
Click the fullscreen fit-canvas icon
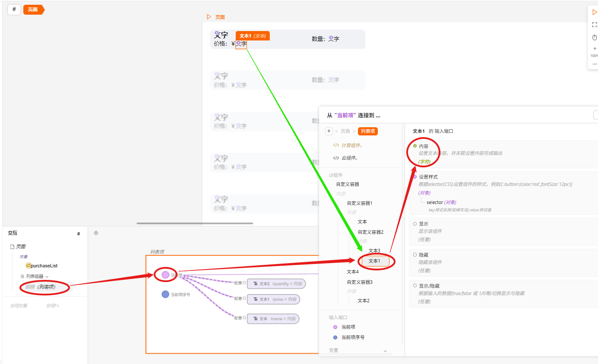click(595, 25)
